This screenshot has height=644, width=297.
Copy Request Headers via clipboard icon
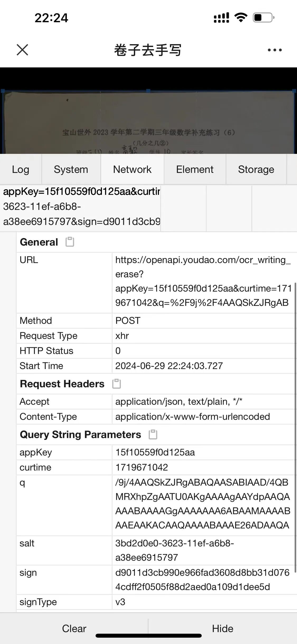pos(116,384)
